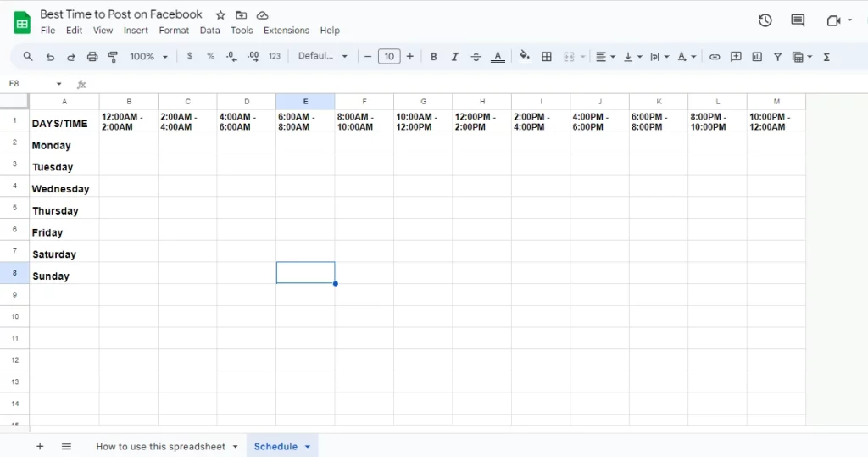This screenshot has height=457, width=868.
Task: Decrease font size with minus button
Action: pyautogui.click(x=368, y=57)
